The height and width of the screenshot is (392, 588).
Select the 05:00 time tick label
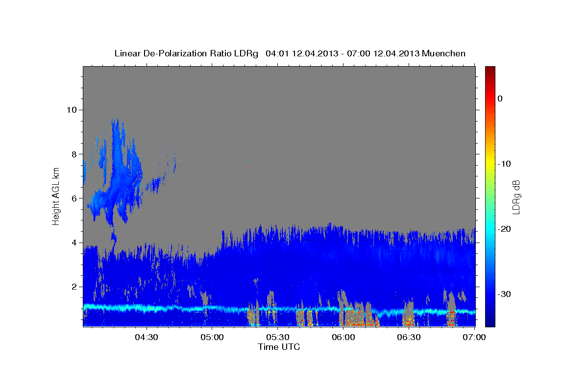[x=212, y=337]
